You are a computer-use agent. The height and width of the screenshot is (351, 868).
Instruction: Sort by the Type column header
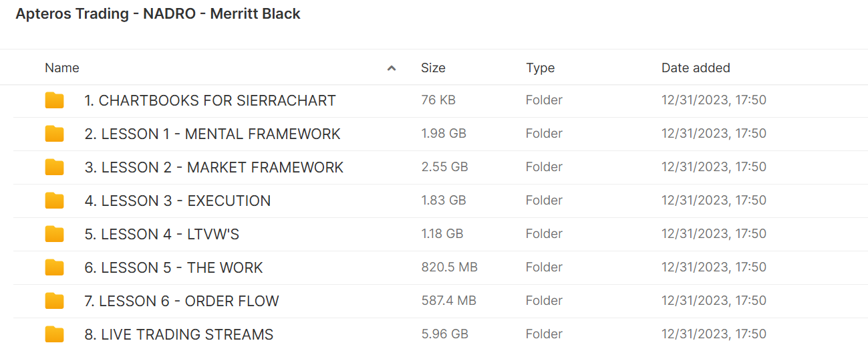pos(541,68)
